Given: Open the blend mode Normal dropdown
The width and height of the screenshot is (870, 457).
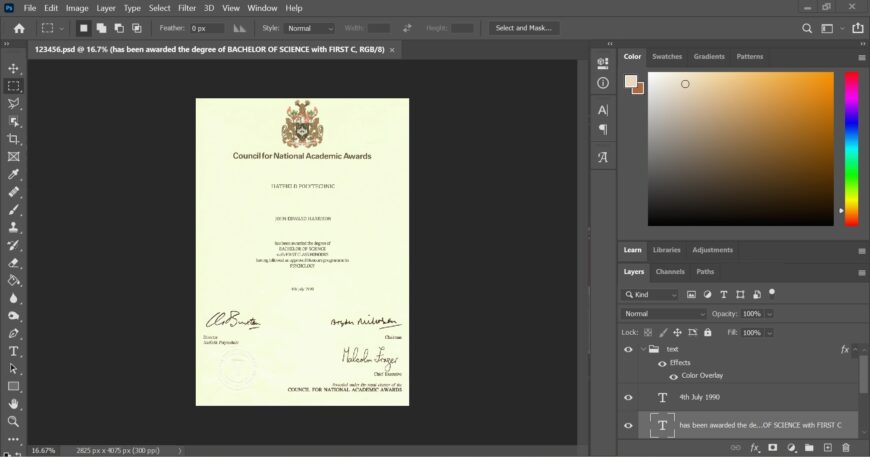Looking at the screenshot, I should coord(663,314).
